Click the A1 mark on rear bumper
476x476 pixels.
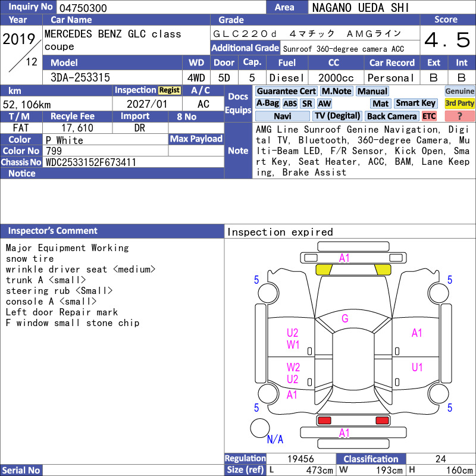point(345,433)
